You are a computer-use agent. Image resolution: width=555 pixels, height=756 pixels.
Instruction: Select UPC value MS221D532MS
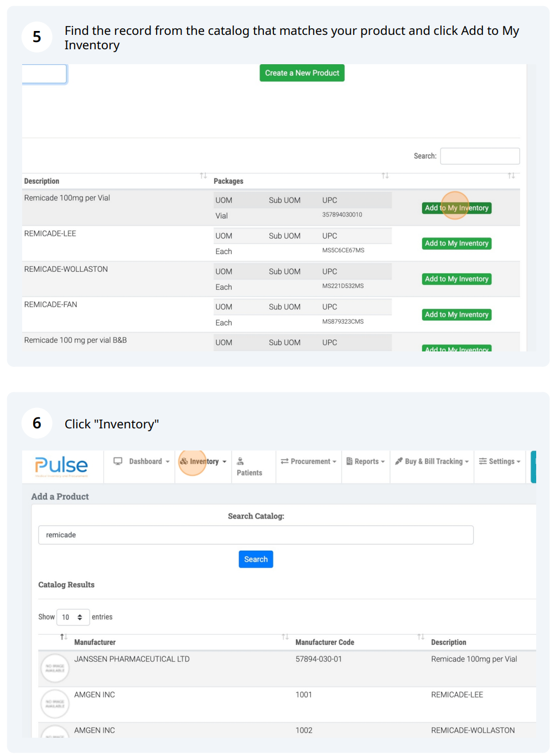(343, 286)
